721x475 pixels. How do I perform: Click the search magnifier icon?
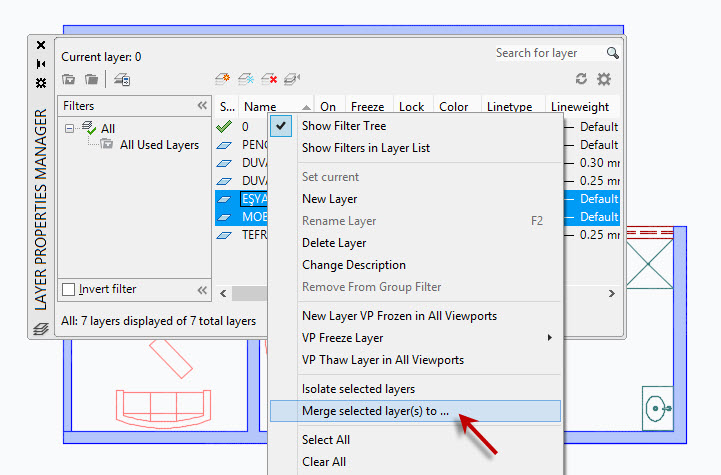pyautogui.click(x=612, y=53)
